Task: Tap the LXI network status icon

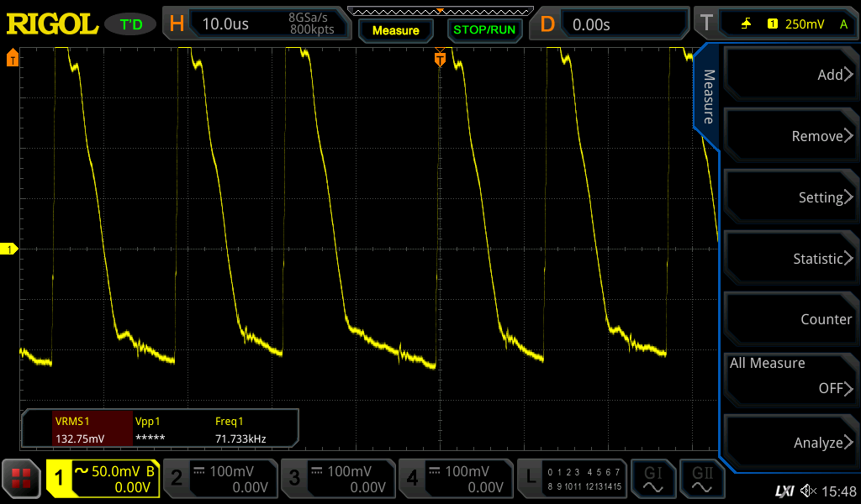Action: (784, 491)
